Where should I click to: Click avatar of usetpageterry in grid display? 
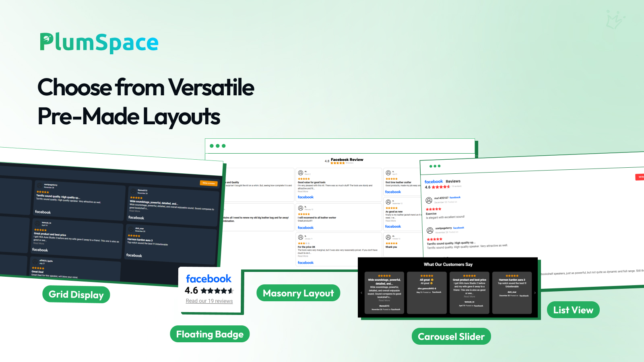(x=40, y=185)
